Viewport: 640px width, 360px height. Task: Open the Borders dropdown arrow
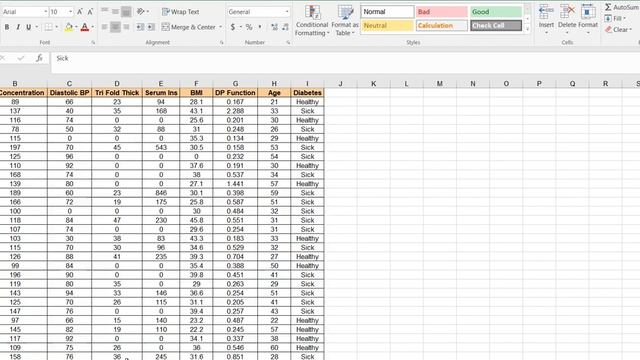56,27
